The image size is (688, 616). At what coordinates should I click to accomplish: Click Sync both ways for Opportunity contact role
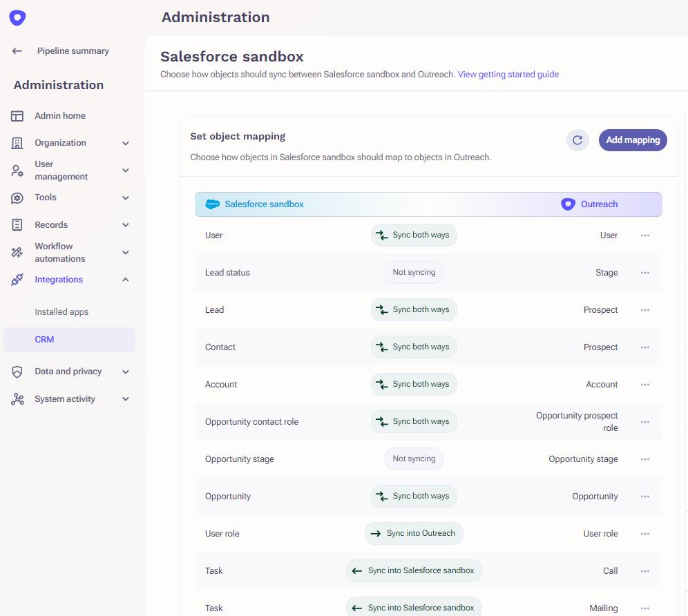coord(414,422)
